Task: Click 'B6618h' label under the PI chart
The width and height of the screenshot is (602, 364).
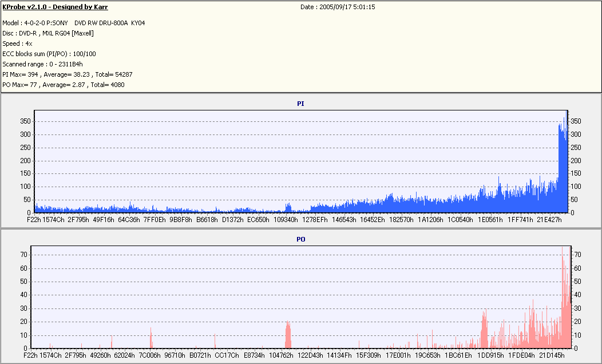Action: point(207,220)
